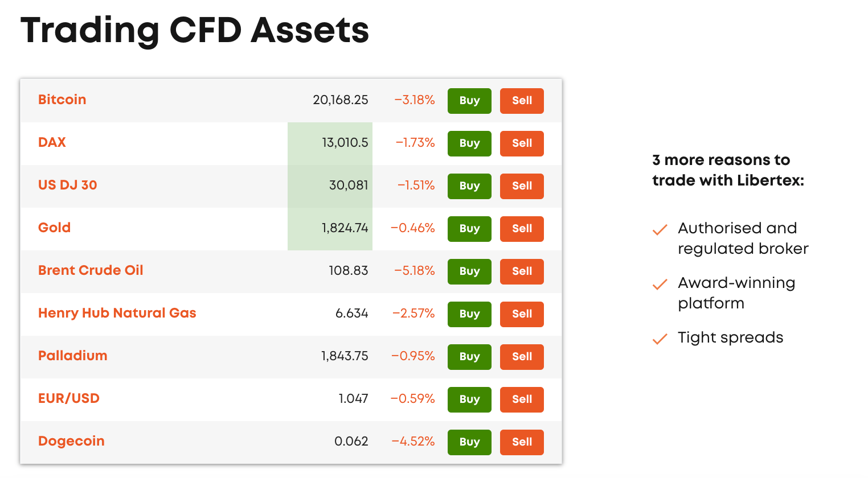The height and width of the screenshot is (478, 868).
Task: Click the Palladium change −0.95%
Action: point(413,356)
